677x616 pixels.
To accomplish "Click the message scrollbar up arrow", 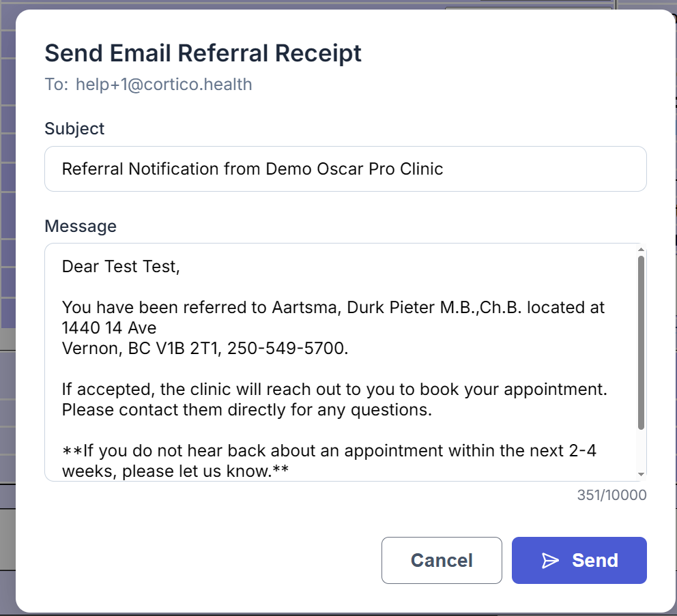I will [641, 250].
